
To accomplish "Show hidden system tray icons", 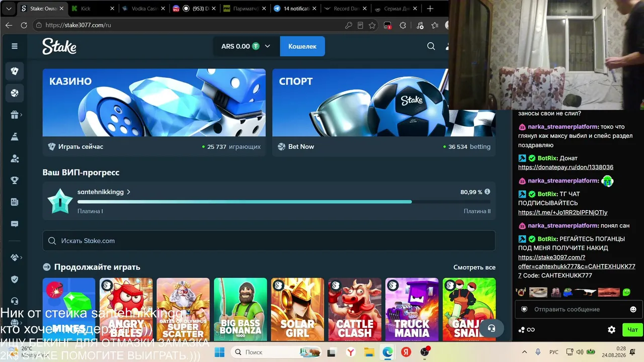I will [524, 352].
